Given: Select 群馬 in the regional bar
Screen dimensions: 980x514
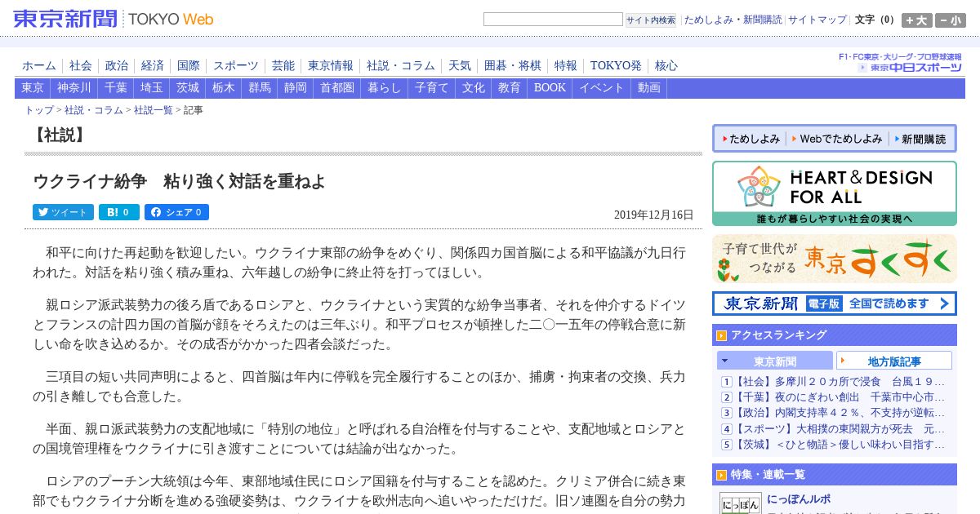Looking at the screenshot, I should tap(260, 88).
